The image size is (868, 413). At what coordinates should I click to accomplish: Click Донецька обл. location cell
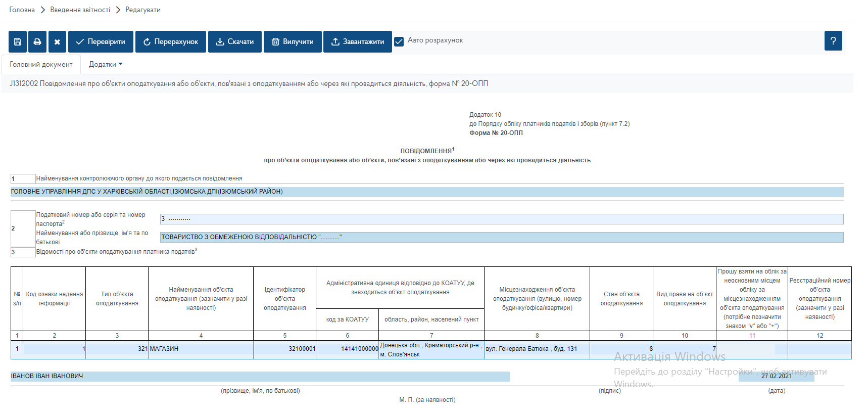pos(431,350)
